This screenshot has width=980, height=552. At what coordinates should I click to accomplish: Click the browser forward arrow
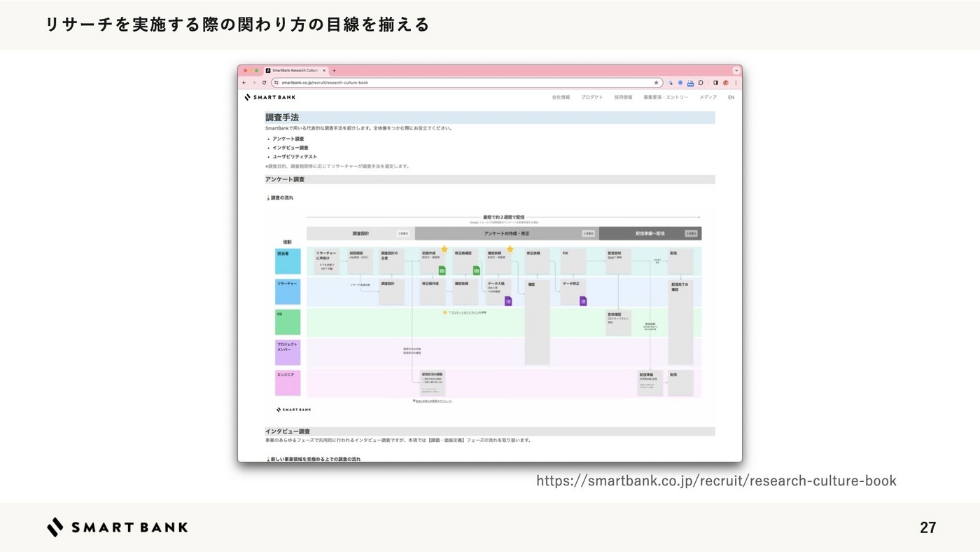click(254, 83)
